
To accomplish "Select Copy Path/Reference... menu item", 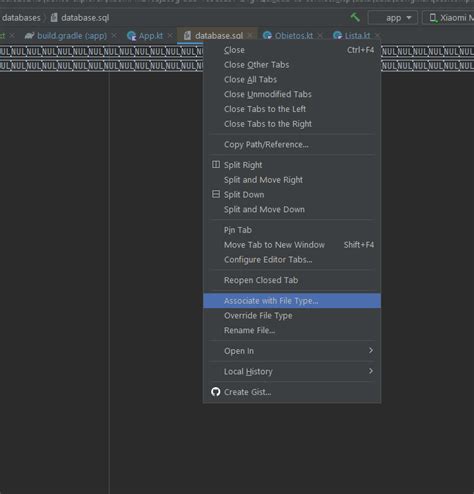I will tap(292, 144).
